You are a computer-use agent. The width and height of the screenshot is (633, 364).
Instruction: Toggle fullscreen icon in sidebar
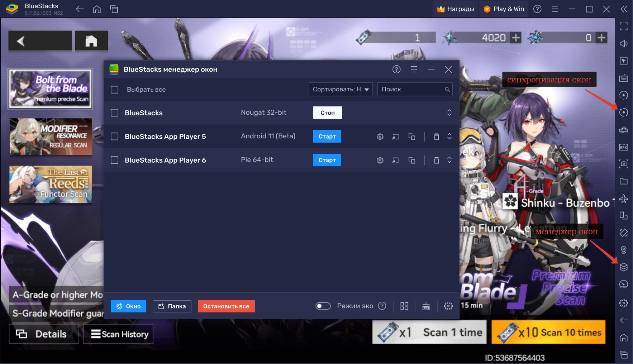[624, 26]
